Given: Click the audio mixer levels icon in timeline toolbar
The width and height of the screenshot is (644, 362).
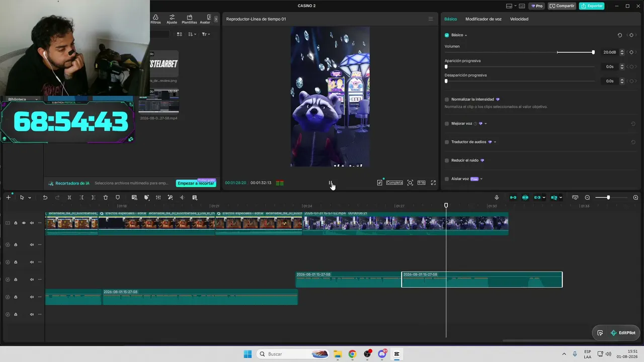Looking at the screenshot, I should point(158,198).
